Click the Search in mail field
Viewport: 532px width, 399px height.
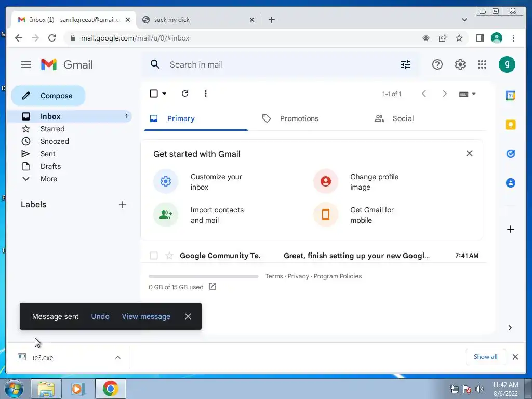point(282,64)
